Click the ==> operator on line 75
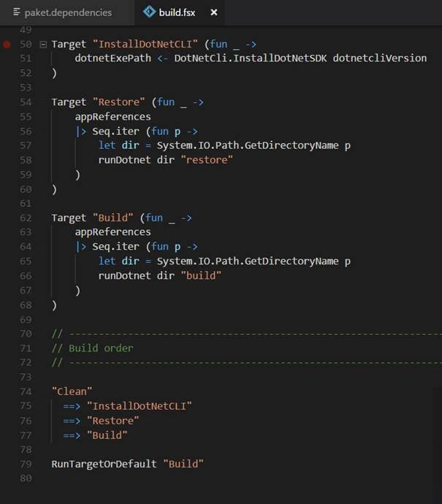 click(72, 406)
